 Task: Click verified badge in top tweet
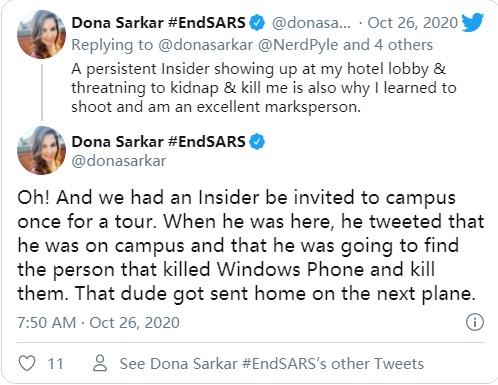click(x=257, y=23)
